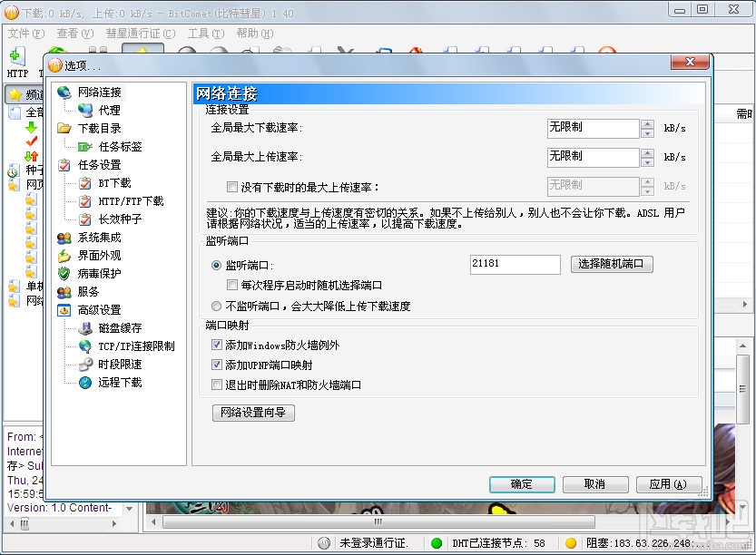The width and height of the screenshot is (756, 555).
Task: Click the 频道 star icon in sidebar
Action: 15,94
